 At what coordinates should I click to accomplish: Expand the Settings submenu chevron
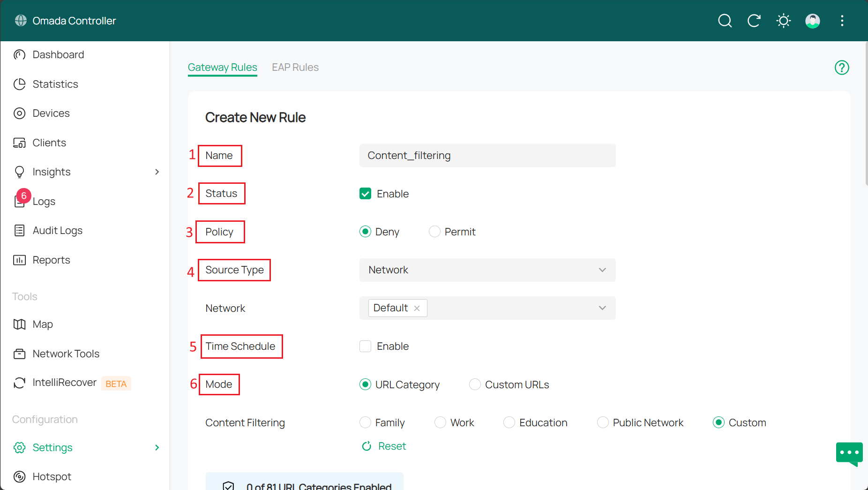157,447
